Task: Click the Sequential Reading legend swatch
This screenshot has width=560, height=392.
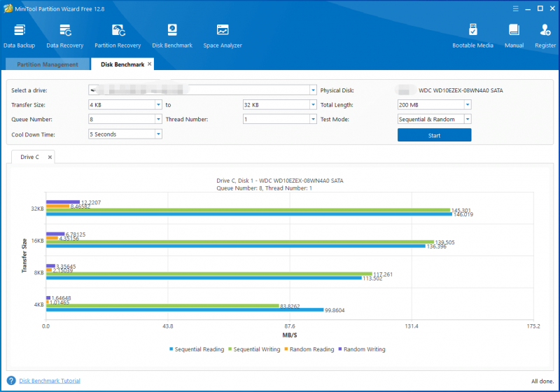Action: coord(171,349)
